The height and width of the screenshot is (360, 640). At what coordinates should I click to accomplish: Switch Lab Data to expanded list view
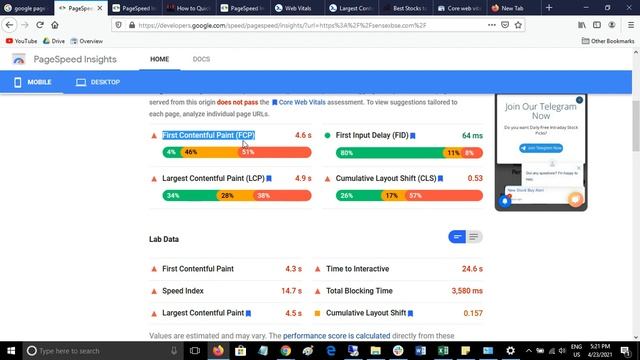coord(474,237)
